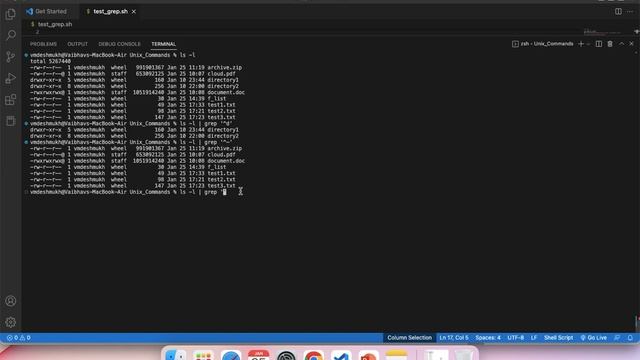Split the editor to the right

point(618,11)
